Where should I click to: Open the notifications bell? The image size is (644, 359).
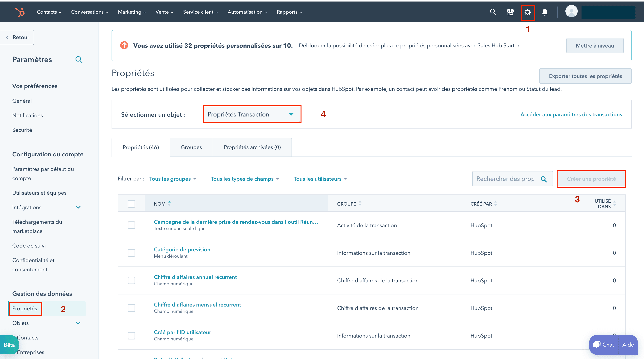pos(545,12)
